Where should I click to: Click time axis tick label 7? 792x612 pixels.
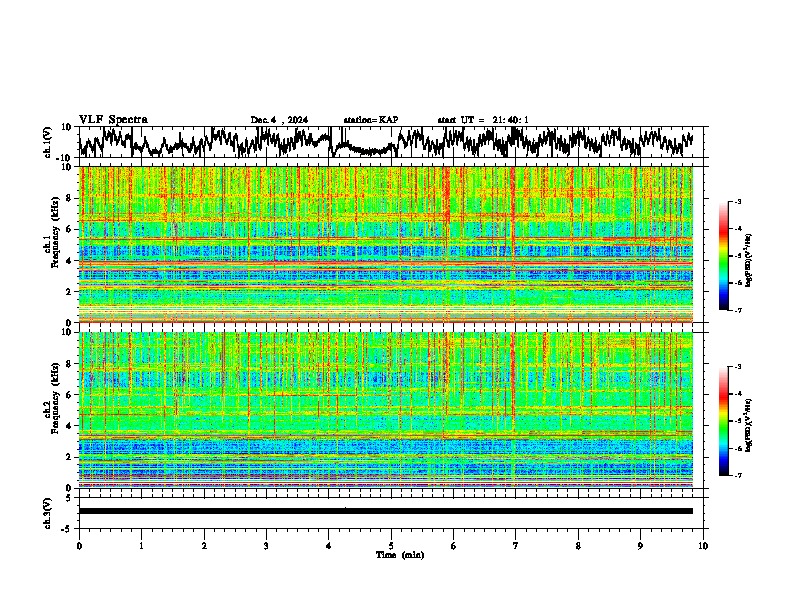click(x=516, y=546)
